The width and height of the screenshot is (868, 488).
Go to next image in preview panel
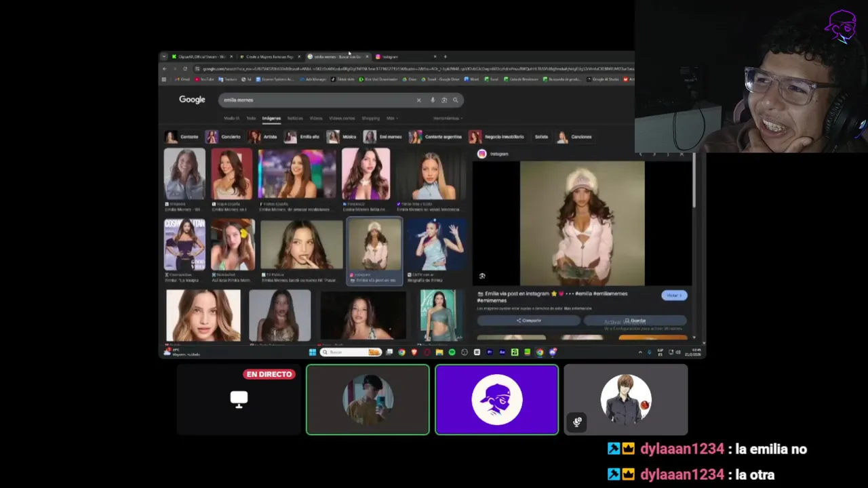click(x=654, y=155)
